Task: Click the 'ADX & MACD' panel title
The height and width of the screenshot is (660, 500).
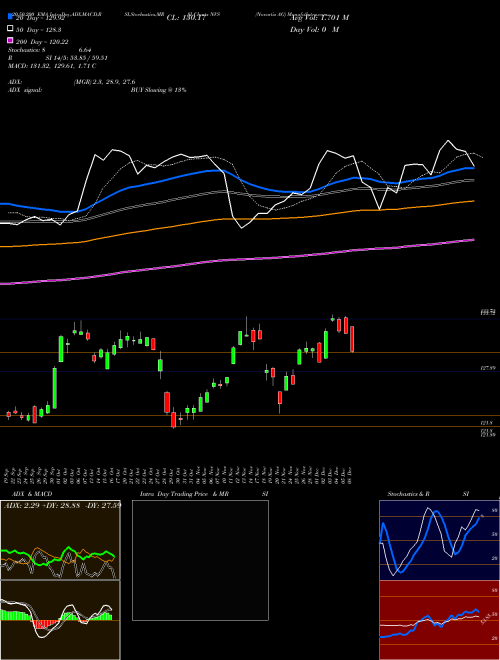Action: pos(32,494)
